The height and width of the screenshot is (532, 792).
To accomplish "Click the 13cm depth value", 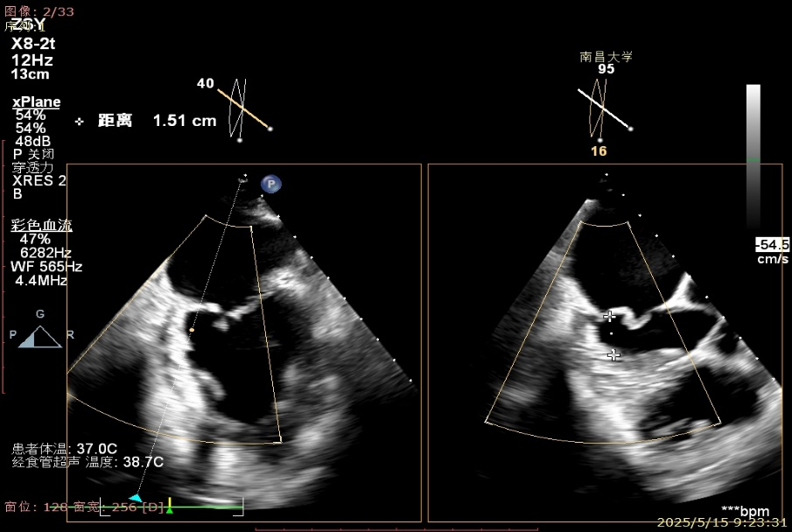I will 31,74.
